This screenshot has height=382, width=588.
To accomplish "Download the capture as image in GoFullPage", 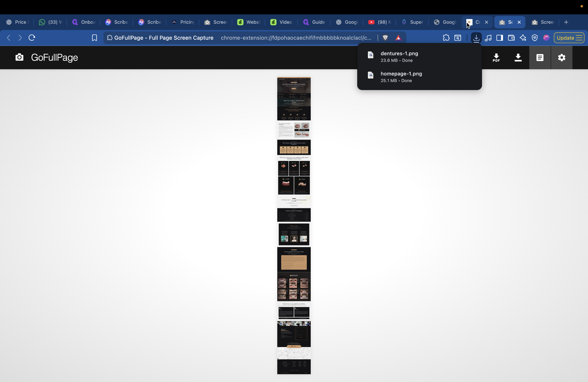I will (518, 58).
